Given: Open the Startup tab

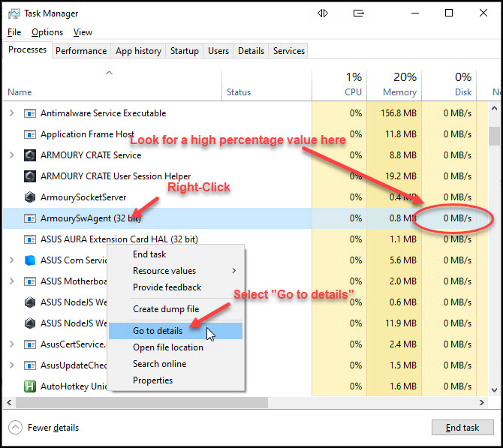Looking at the screenshot, I should coord(185,51).
